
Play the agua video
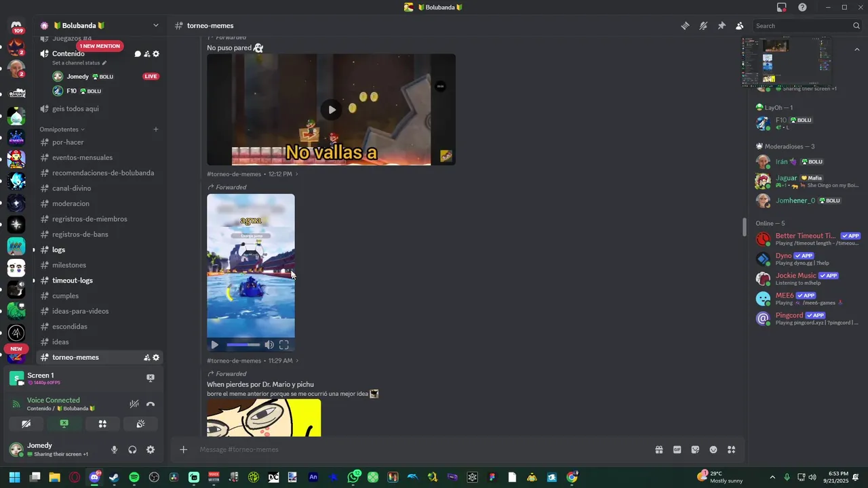click(215, 345)
